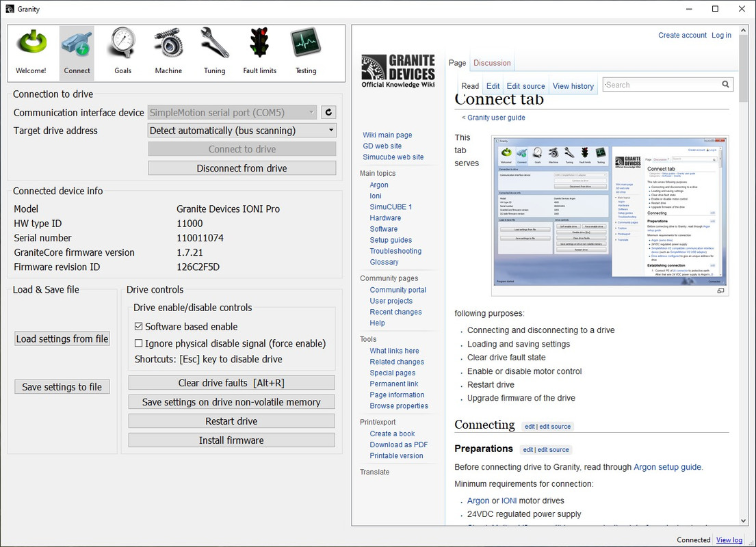This screenshot has height=547, width=756.
Task: Click in the wiki Search field
Action: coord(662,84)
